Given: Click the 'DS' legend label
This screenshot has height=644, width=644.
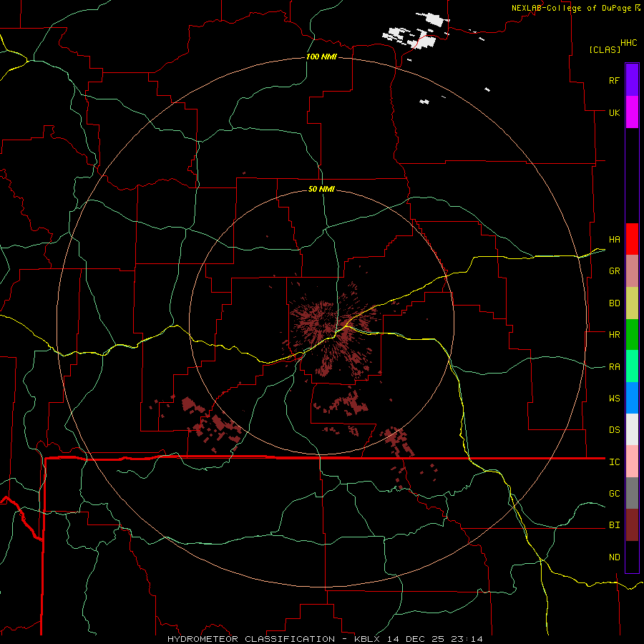Looking at the screenshot, I should pyautogui.click(x=614, y=429).
